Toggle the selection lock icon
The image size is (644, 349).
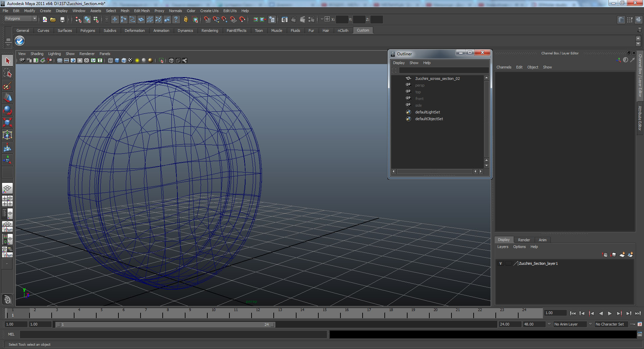point(185,19)
